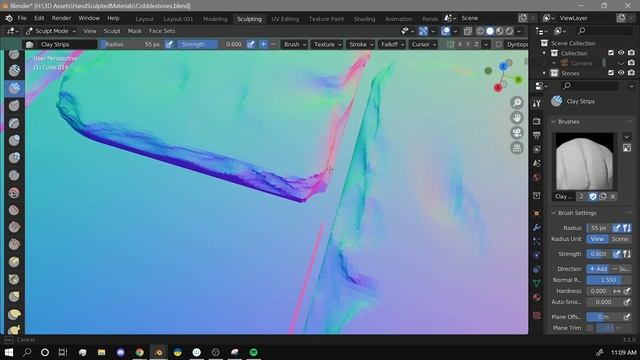Open the Modifiers properties tab (blue wrench)

(x=537, y=227)
